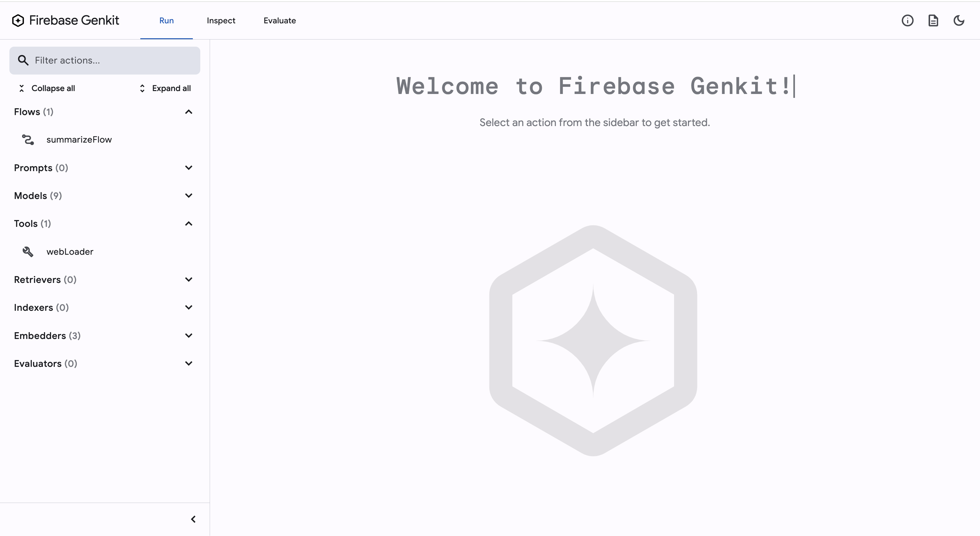Click the info/help icon top right

point(907,20)
